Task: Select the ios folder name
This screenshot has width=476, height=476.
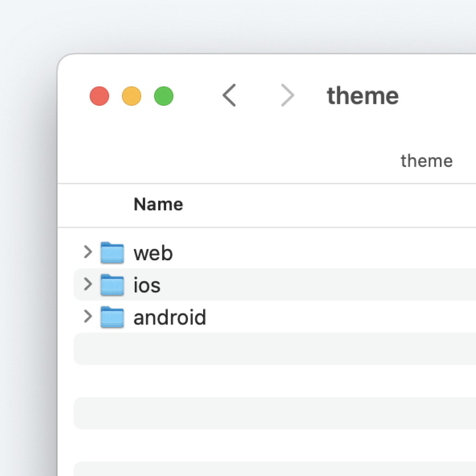Action: 147,285
